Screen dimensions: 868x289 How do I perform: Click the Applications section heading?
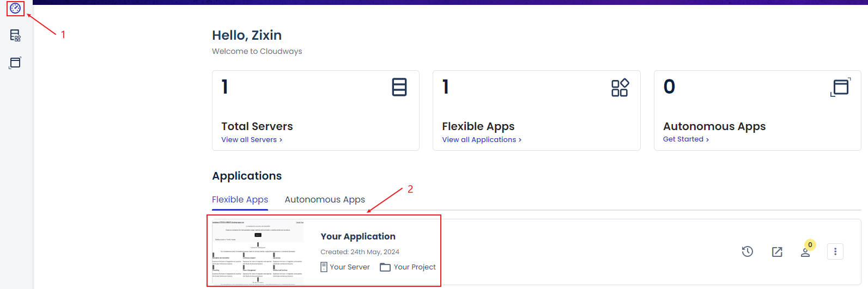247,176
